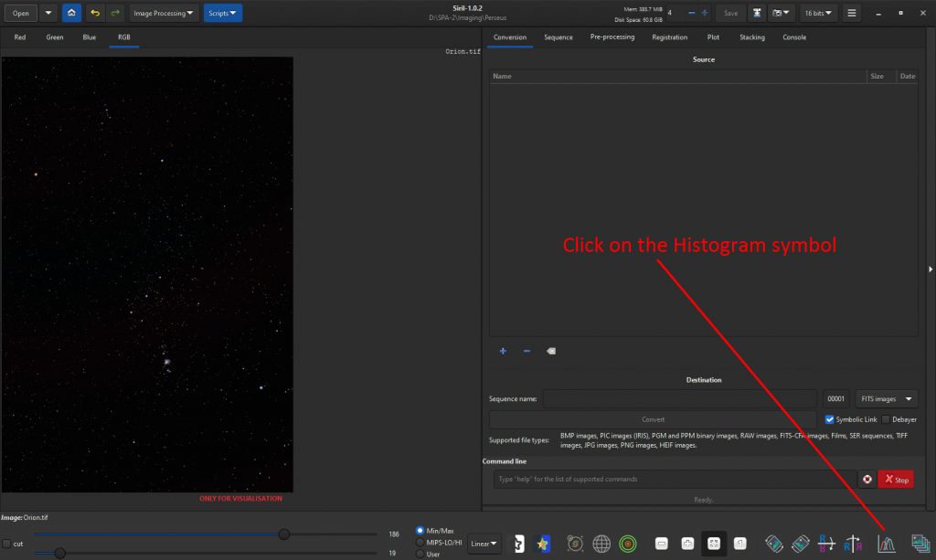Redo the last undone operation

tap(115, 13)
